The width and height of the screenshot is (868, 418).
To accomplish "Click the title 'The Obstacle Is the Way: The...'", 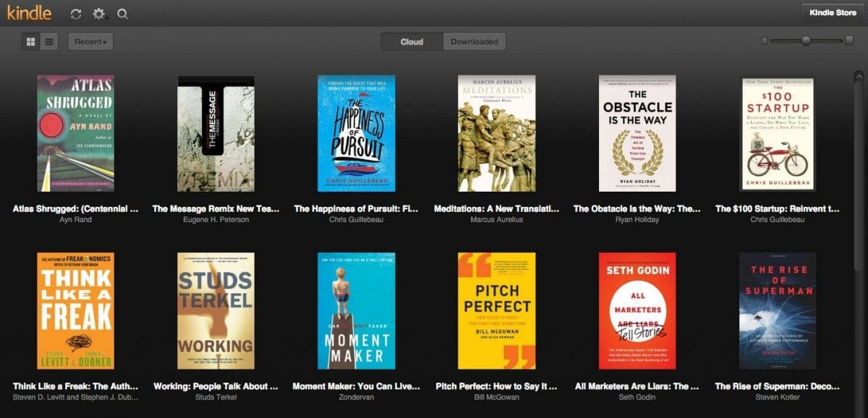I will (637, 208).
